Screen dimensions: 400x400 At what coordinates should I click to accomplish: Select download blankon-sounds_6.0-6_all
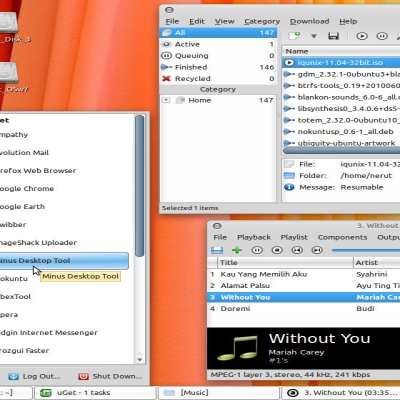341,97
